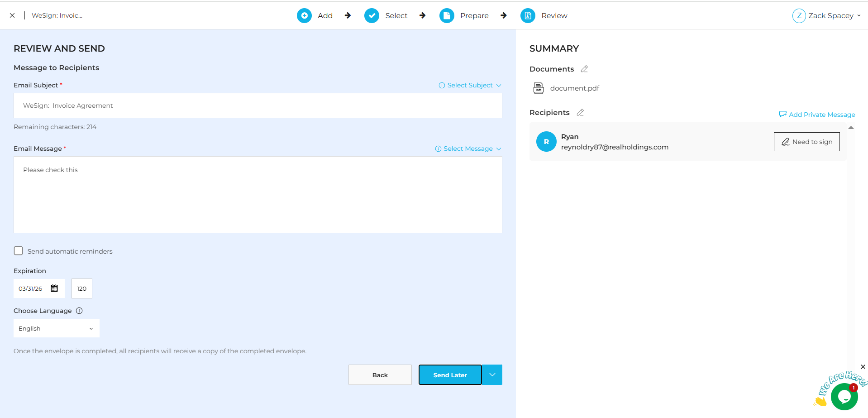Click Add Private Message link
The height and width of the screenshot is (418, 868).
tap(817, 115)
